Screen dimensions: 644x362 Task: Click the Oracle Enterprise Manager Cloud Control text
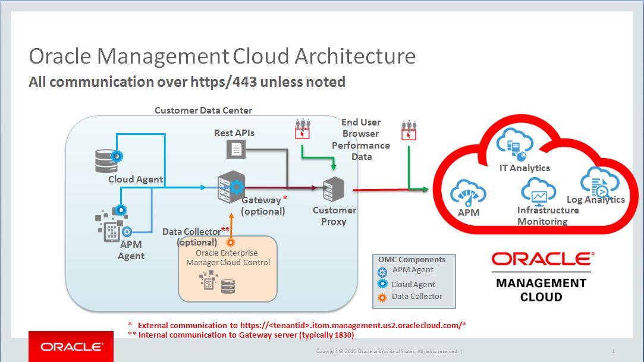click(228, 258)
